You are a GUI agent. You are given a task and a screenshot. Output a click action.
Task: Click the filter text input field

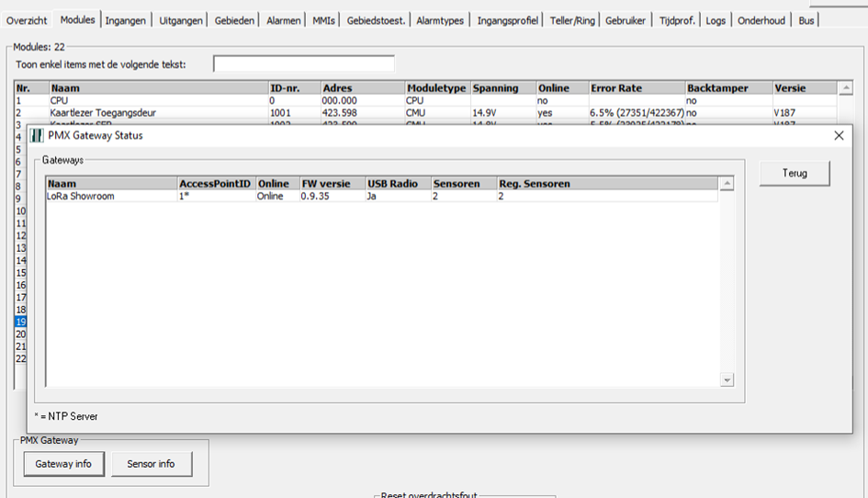tap(303, 63)
